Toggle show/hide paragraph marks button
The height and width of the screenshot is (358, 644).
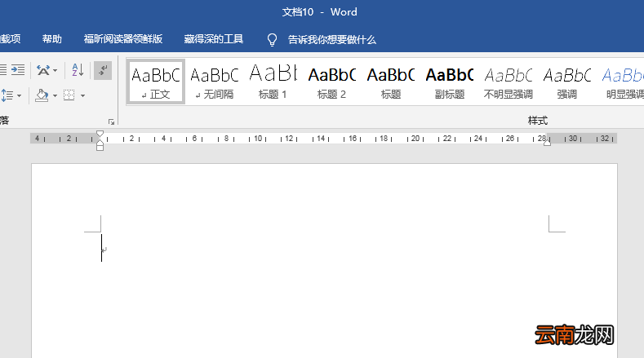[103, 70]
